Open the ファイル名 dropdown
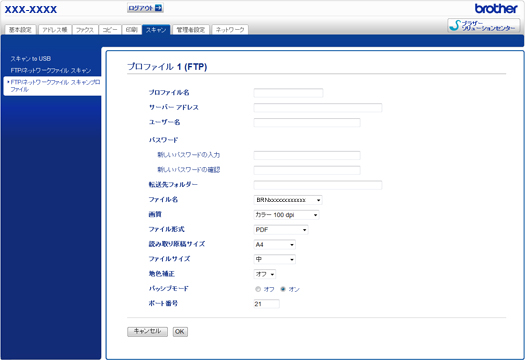The image size is (525, 362). click(x=288, y=200)
